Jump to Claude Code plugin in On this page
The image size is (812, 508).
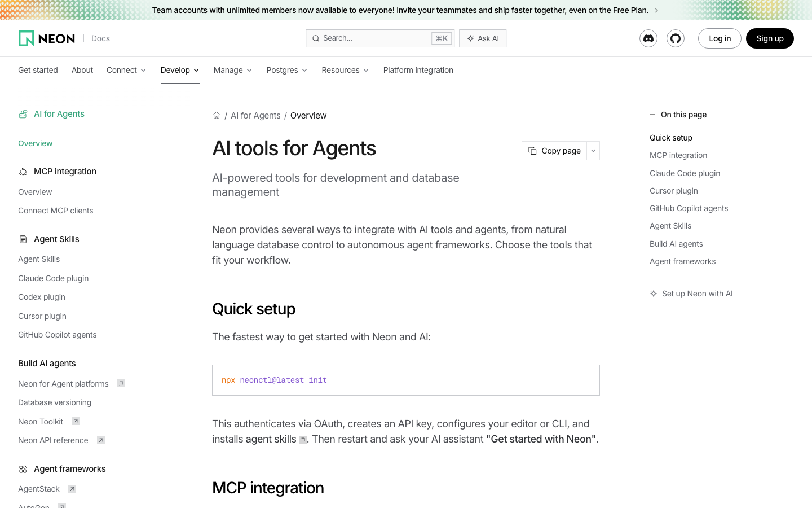685,173
